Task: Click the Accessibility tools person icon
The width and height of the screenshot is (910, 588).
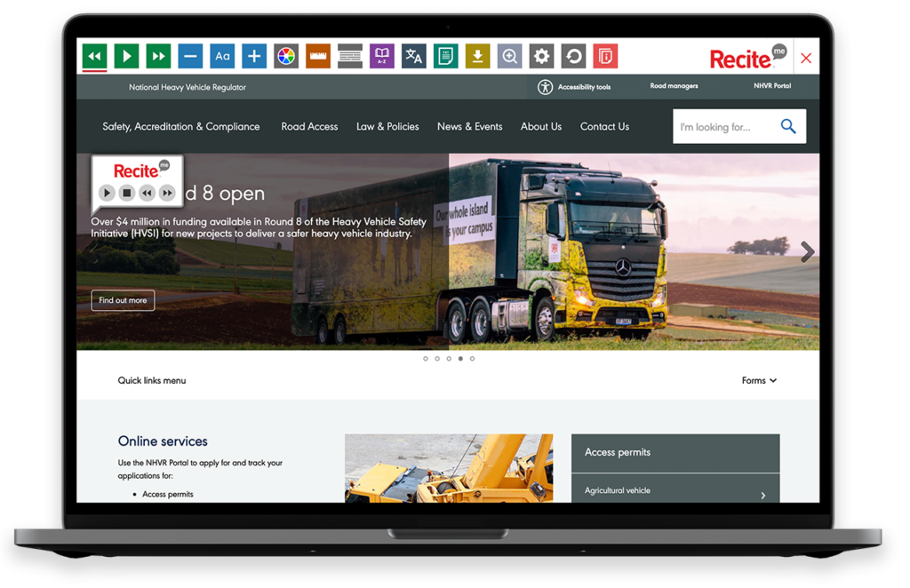Action: point(545,87)
